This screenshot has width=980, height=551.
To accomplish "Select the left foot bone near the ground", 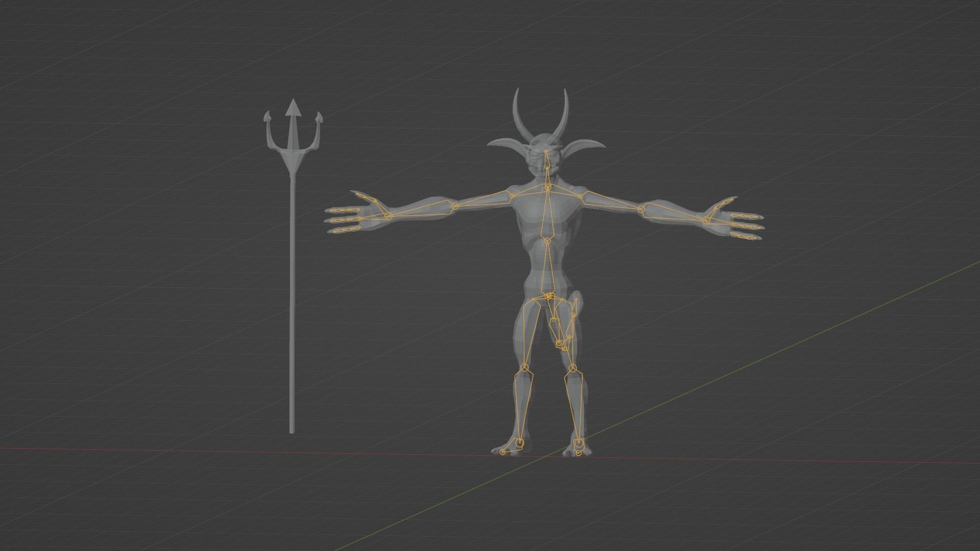I will click(x=579, y=444).
